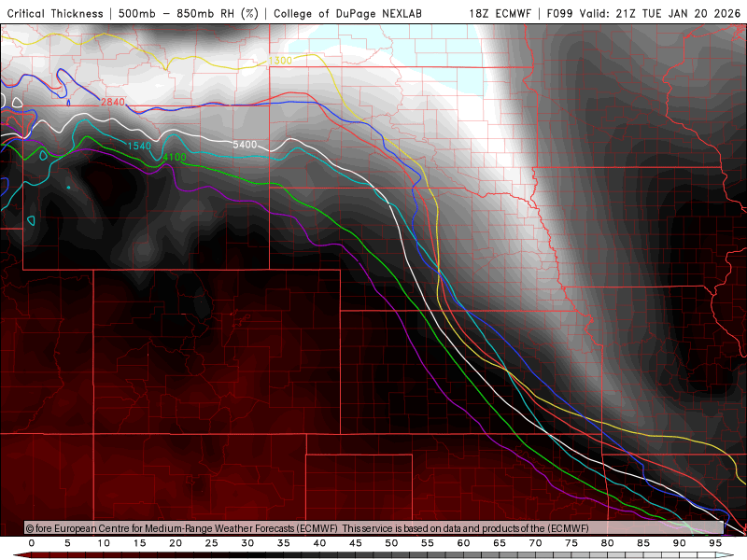Click the 'Critical Thickness' title text
This screenshot has width=747, height=560.
55,14
